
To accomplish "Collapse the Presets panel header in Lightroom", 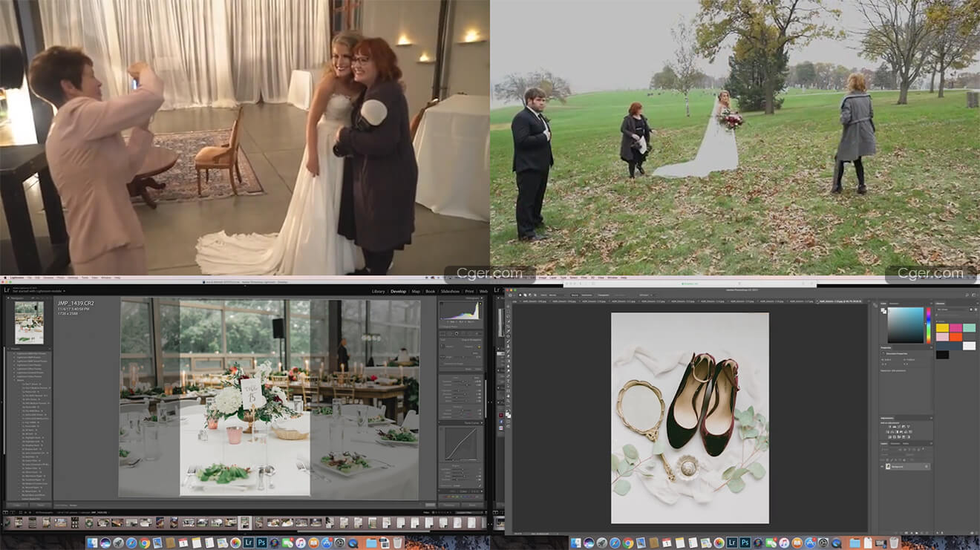I will pyautogui.click(x=28, y=349).
